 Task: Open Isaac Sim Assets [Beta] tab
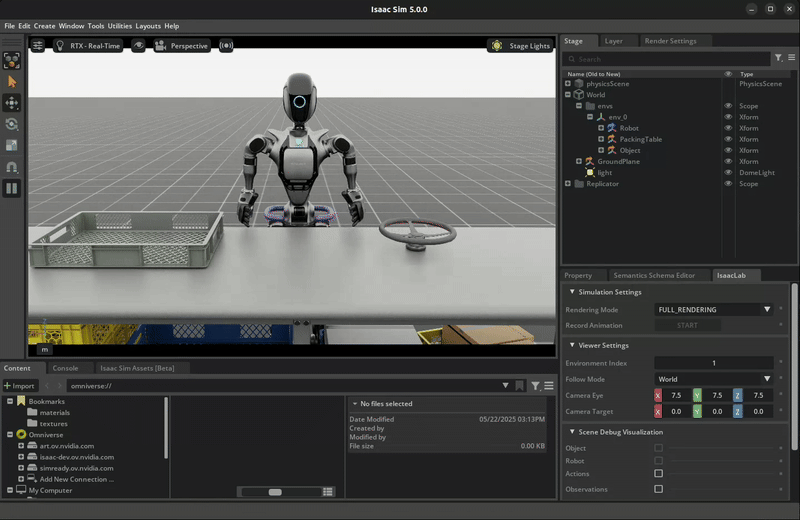(137, 368)
